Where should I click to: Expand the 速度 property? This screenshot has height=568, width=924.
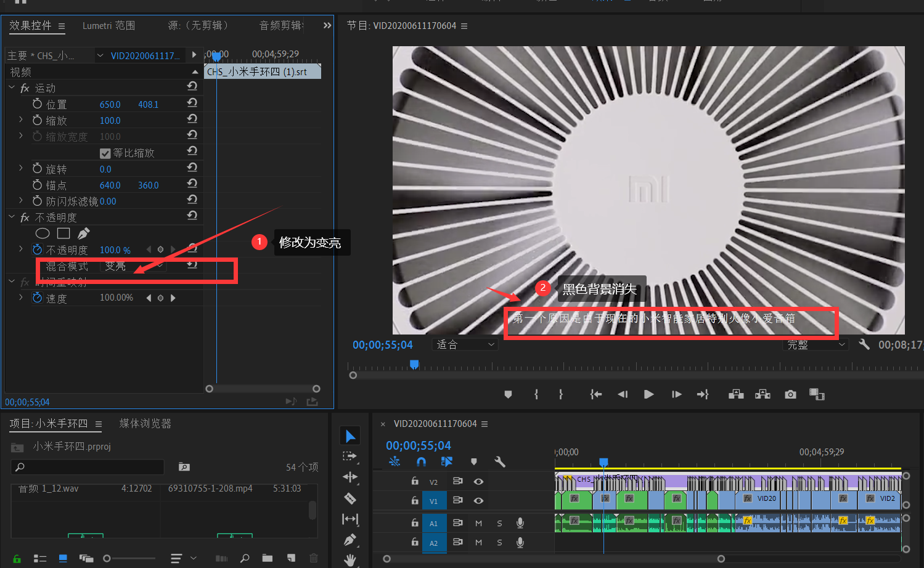(x=20, y=297)
